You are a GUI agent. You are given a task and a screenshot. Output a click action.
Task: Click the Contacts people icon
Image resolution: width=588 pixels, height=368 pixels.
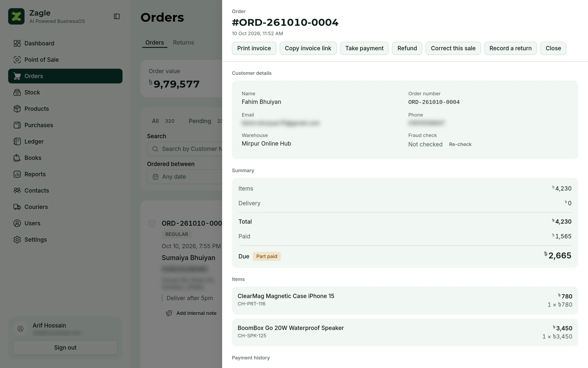[17, 191]
